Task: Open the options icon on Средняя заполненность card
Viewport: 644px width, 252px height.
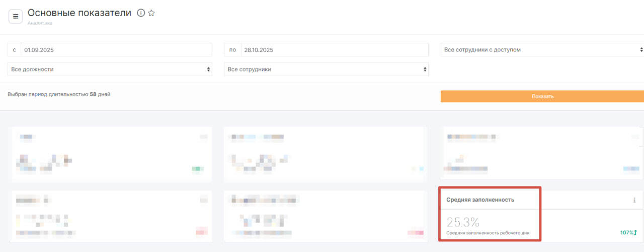Action: [x=634, y=200]
